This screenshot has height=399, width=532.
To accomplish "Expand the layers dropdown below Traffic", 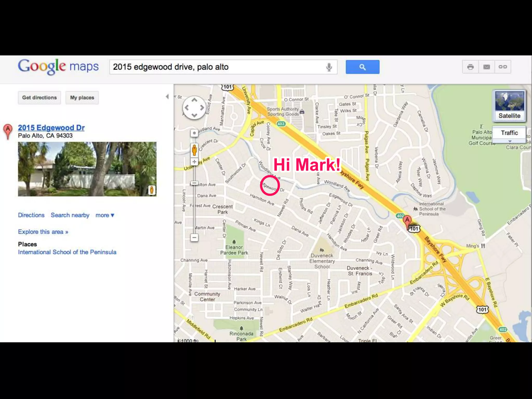I will [x=510, y=141].
